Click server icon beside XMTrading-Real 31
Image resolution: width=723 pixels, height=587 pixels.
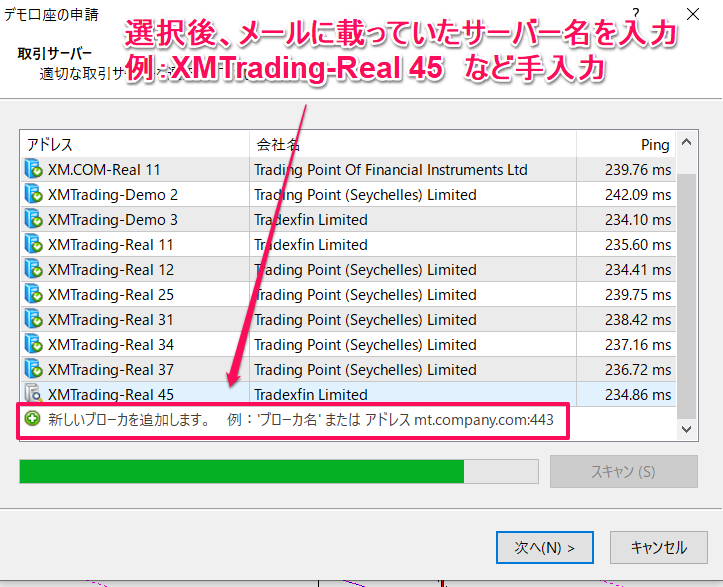pyautogui.click(x=34, y=319)
